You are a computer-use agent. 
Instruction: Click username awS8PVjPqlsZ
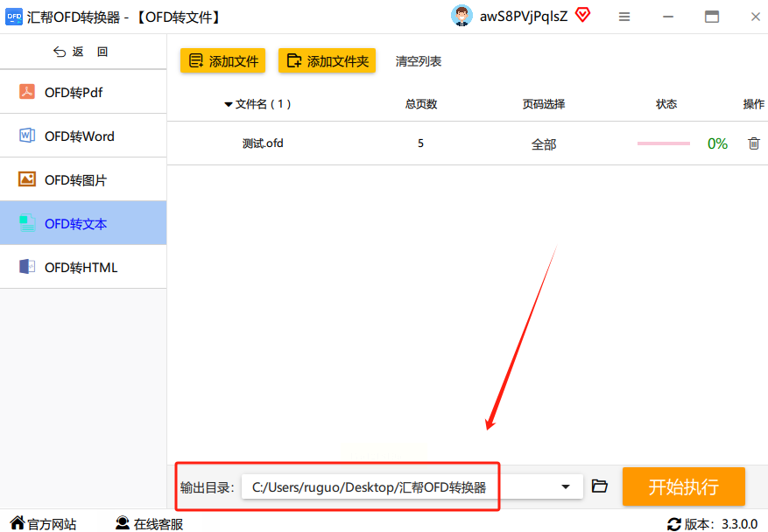(524, 17)
